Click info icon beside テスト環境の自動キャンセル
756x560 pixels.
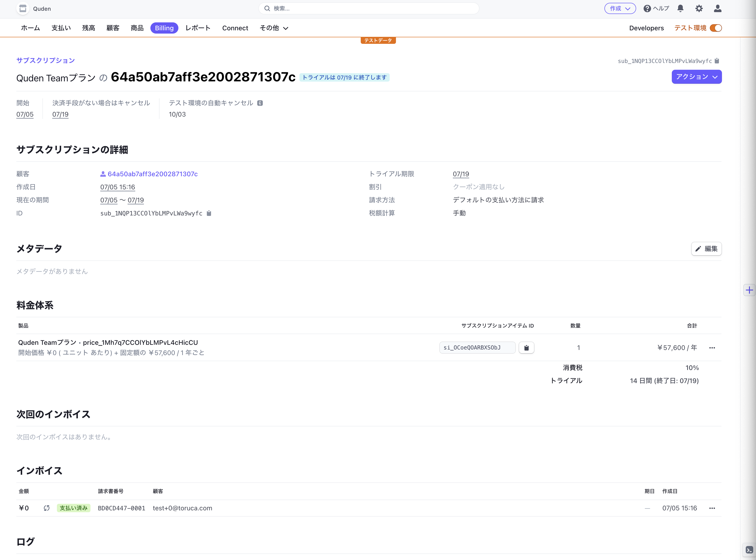tap(260, 103)
